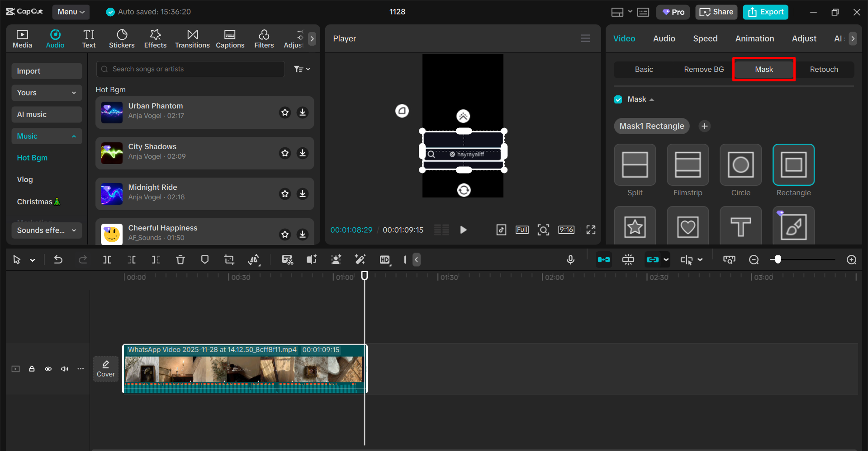Open the Captions panel
The width and height of the screenshot is (868, 451).
pos(230,38)
